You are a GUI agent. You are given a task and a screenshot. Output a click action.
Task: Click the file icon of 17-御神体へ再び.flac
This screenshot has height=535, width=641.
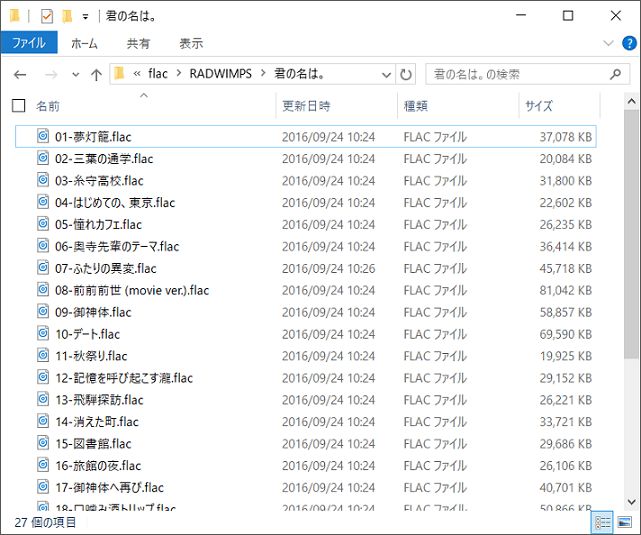(43, 487)
